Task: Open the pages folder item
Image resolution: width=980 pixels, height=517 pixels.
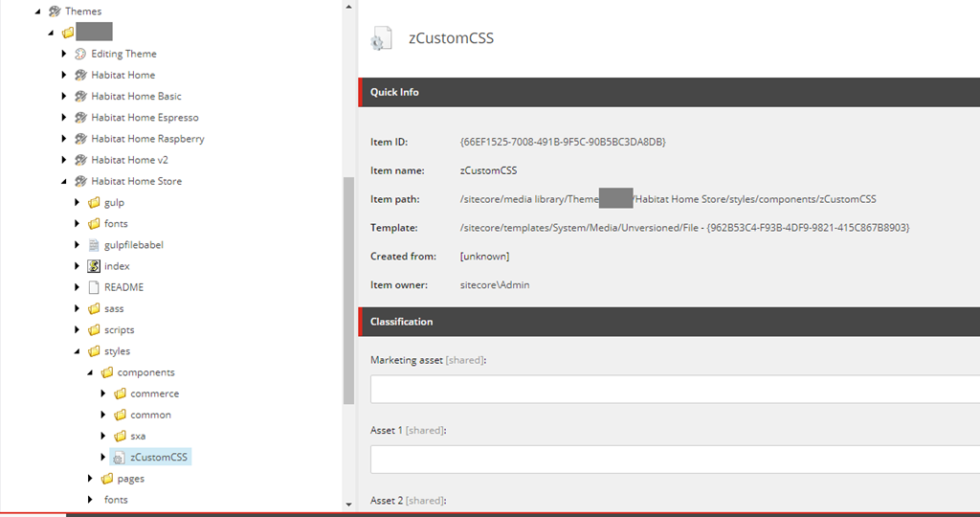Action: point(130,479)
